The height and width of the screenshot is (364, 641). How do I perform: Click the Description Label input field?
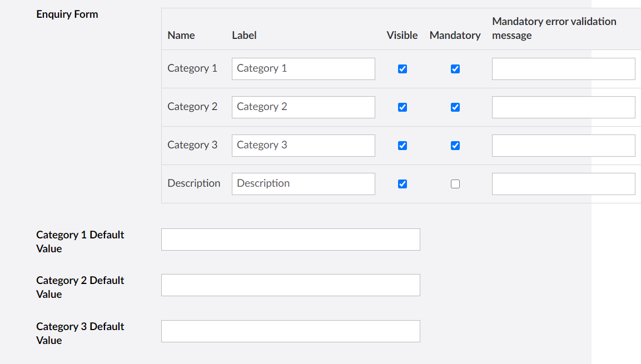tap(303, 184)
